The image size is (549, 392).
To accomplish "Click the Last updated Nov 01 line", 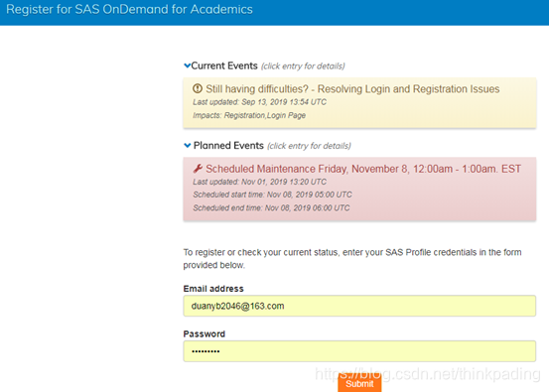I will 259,182.
